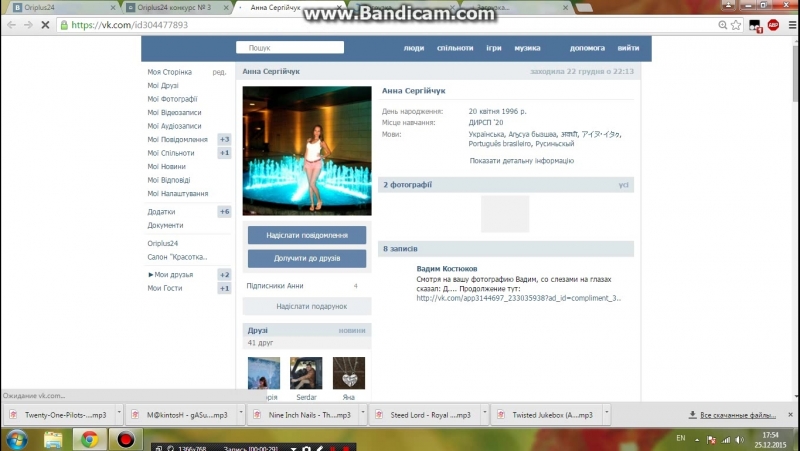Viewport: 800px width, 451px height.
Task: Click the VK search field 'Пошук'
Action: click(290, 47)
